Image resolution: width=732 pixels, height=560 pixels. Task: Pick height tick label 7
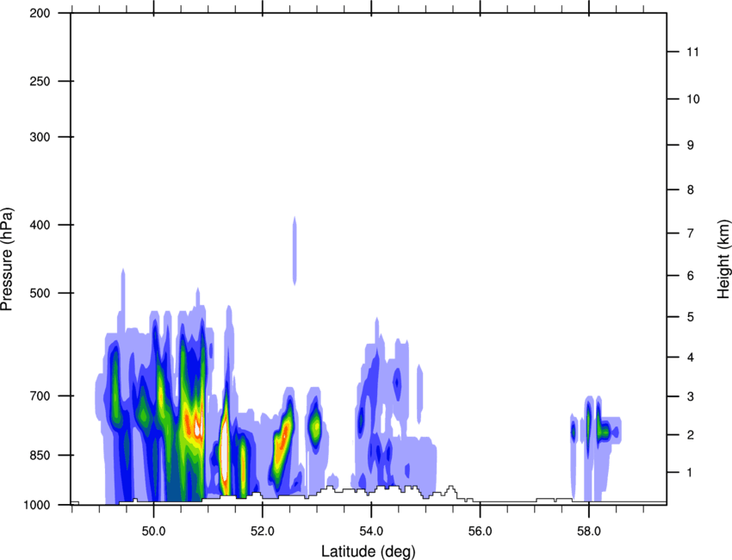click(x=691, y=233)
